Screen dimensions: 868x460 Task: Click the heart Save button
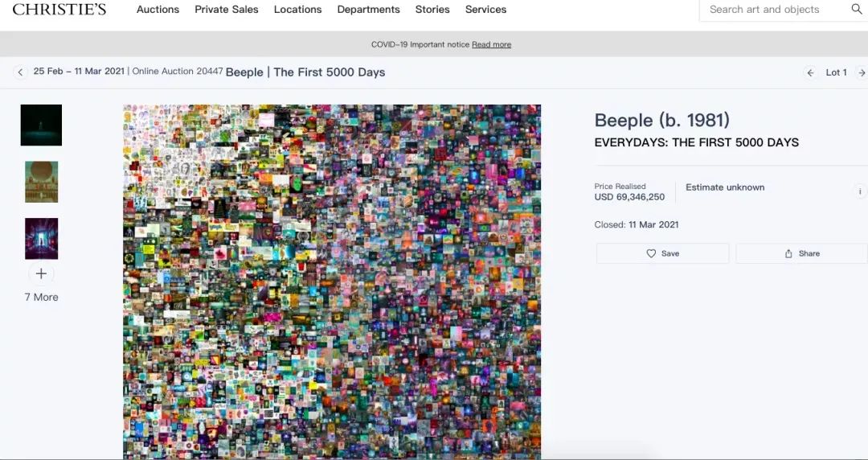tap(662, 253)
